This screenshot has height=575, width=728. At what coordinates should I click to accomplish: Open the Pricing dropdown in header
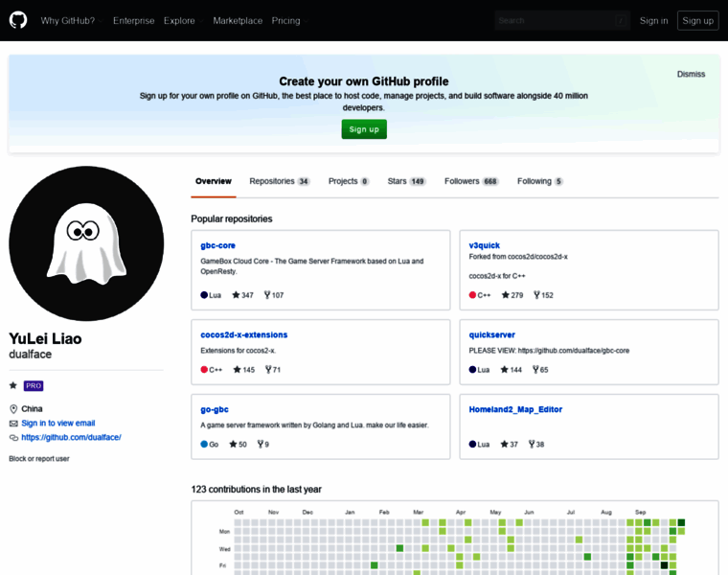pyautogui.click(x=288, y=20)
